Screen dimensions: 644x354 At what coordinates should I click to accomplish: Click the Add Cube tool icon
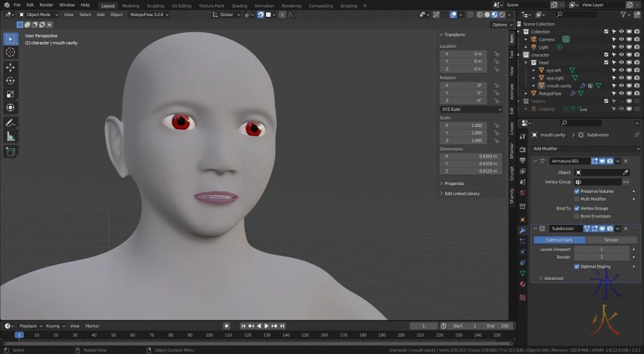pyautogui.click(x=10, y=152)
